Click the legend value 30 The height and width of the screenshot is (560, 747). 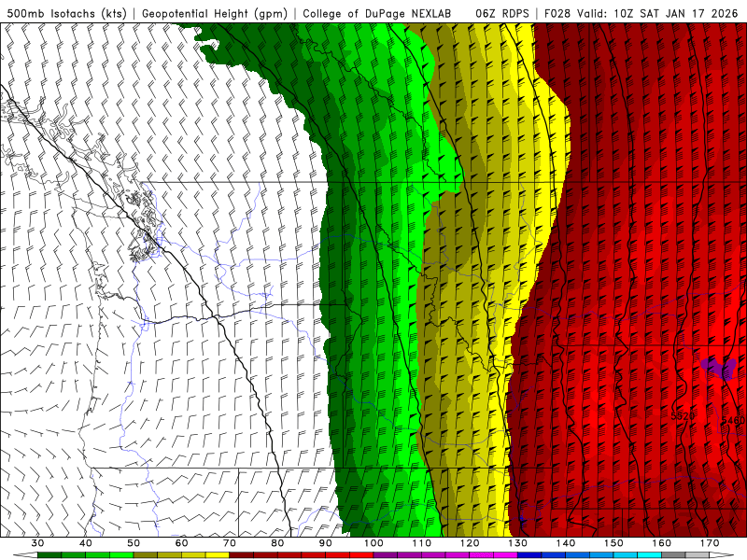37,543
